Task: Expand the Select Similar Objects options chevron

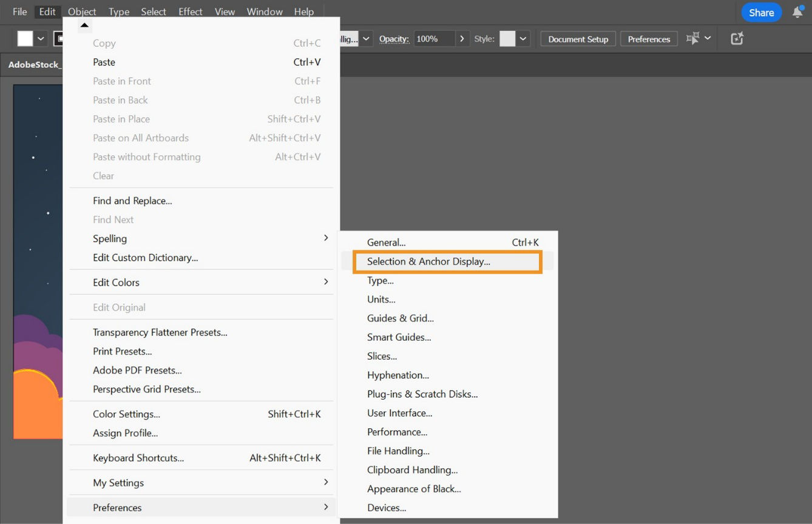Action: [708, 38]
